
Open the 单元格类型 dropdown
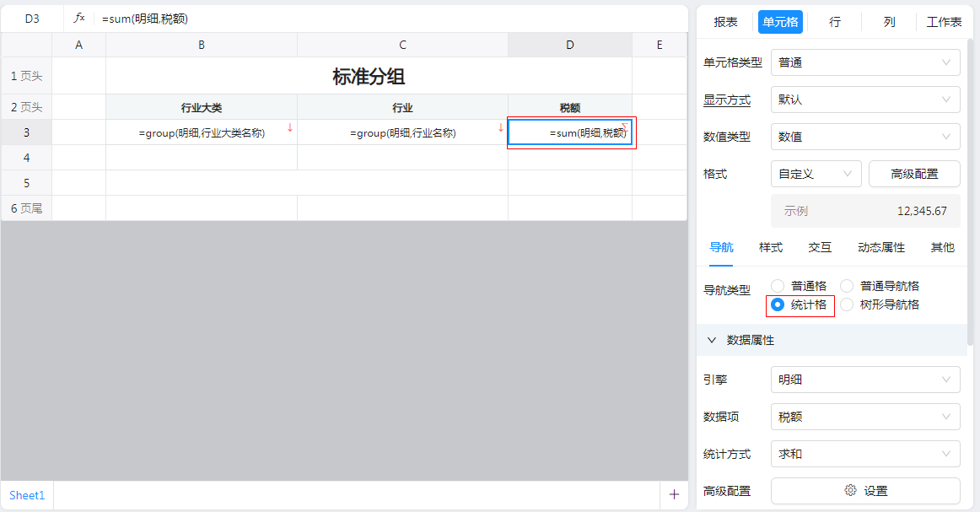[865, 62]
